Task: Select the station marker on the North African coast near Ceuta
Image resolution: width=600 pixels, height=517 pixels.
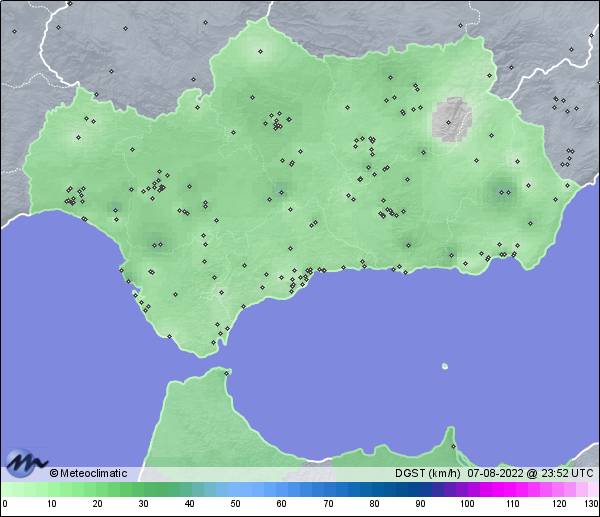Action: point(228,373)
